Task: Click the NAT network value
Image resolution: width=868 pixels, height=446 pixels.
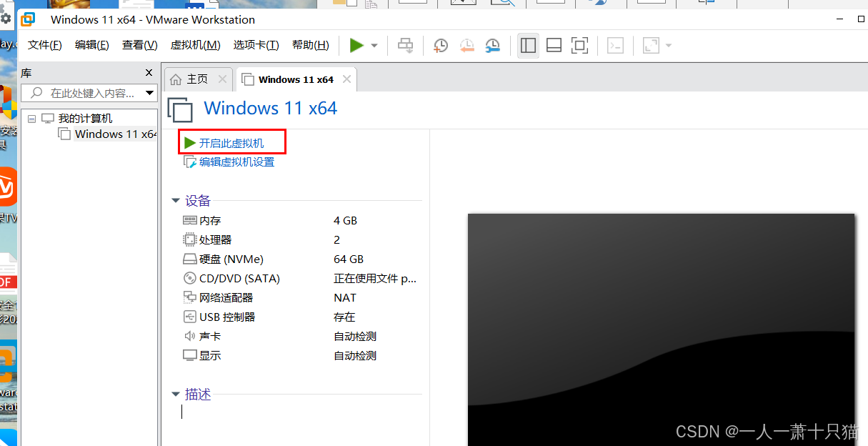Action: (345, 298)
